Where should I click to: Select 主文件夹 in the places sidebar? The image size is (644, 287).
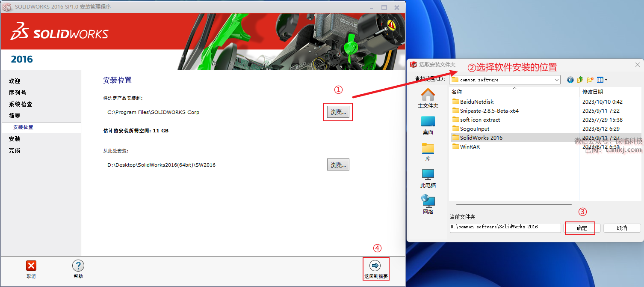[428, 99]
